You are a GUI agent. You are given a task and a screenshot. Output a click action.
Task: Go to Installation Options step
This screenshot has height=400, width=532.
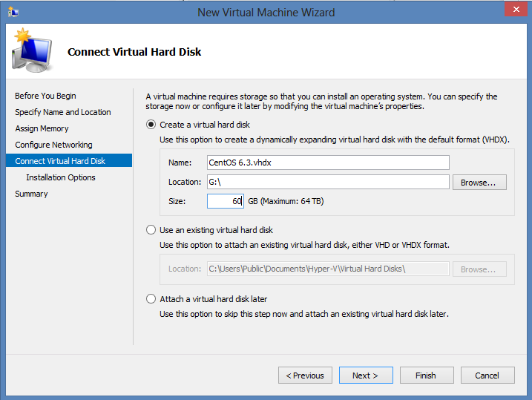(61, 177)
